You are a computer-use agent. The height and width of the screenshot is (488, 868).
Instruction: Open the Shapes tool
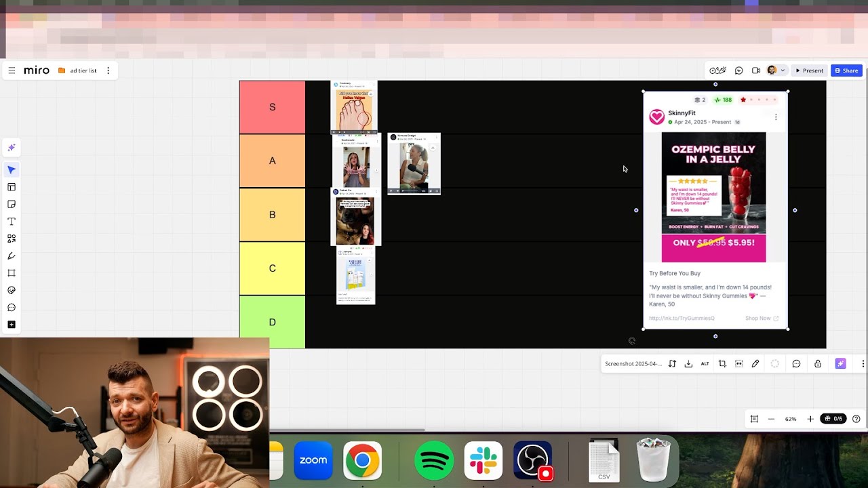pos(12,239)
